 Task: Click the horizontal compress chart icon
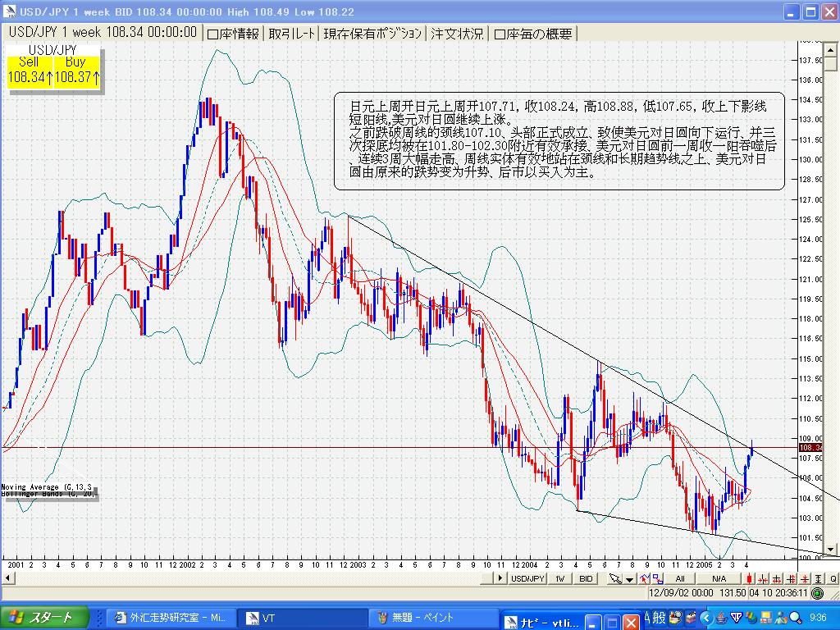(x=764, y=578)
